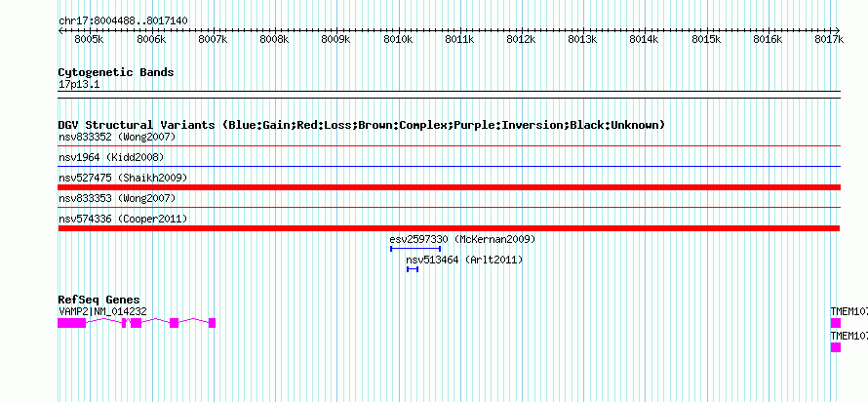Open variant nsv1964 (Kidd2008) label

pos(111,157)
